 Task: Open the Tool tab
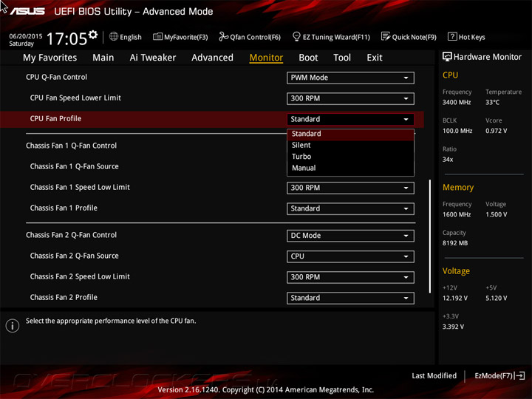tap(342, 58)
